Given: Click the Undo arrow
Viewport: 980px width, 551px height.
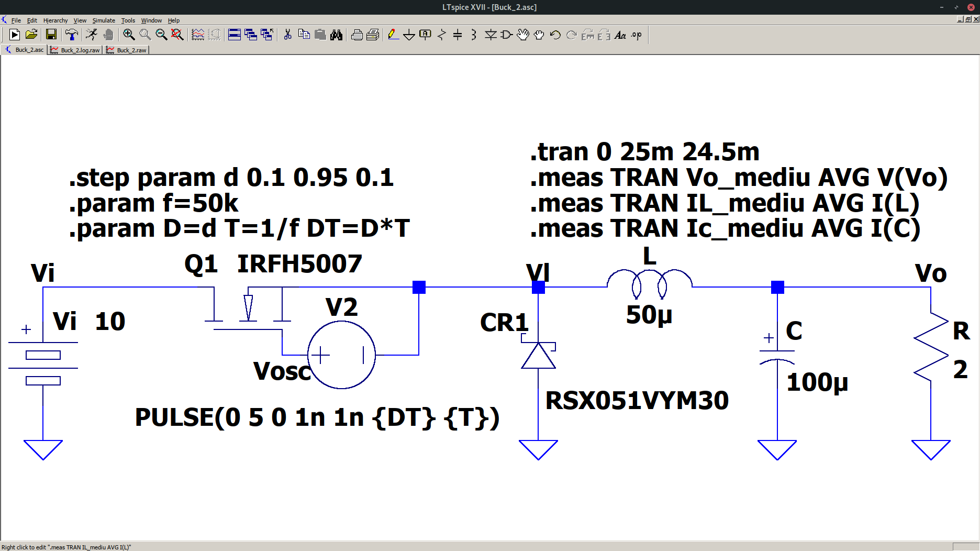Looking at the screenshot, I should (x=555, y=35).
